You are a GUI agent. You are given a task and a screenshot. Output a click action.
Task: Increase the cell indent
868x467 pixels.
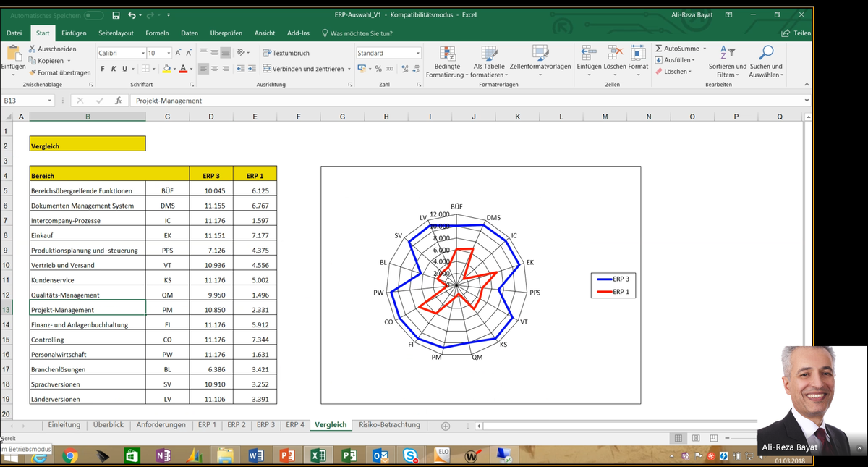252,69
